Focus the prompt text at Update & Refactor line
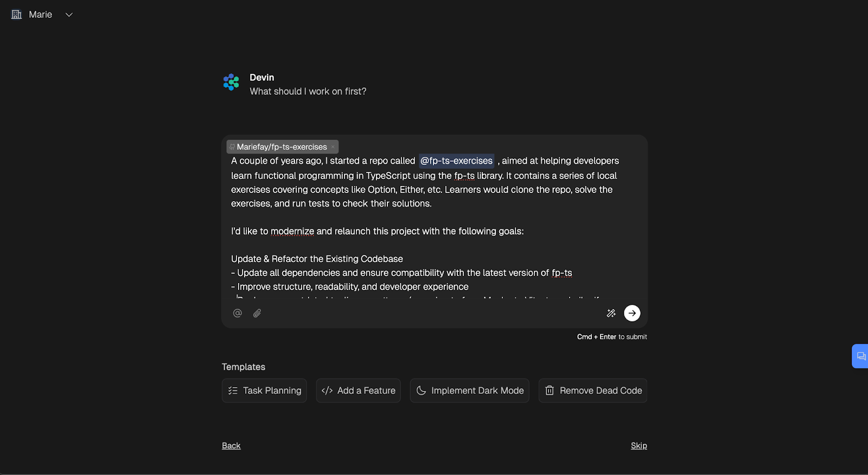The width and height of the screenshot is (868, 475). click(x=317, y=259)
